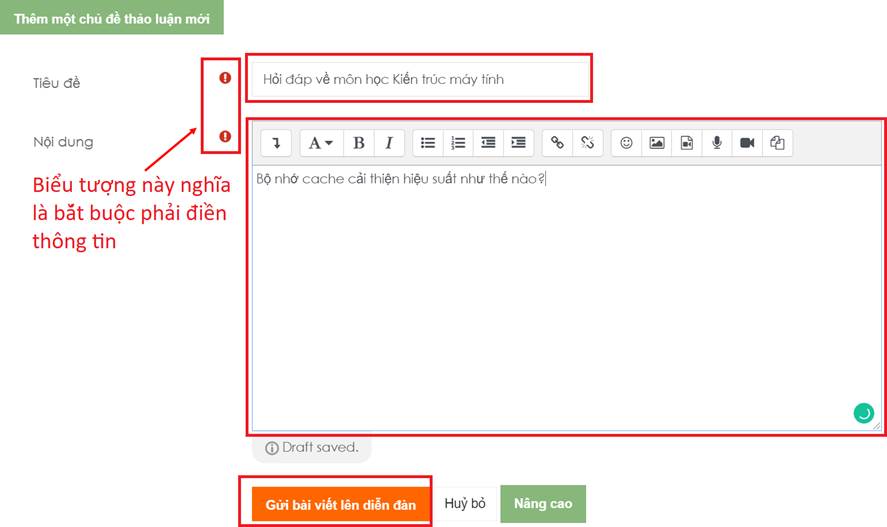Image resolution: width=887 pixels, height=527 pixels.
Task: Open the paragraph styles A dropdown
Action: point(320,142)
